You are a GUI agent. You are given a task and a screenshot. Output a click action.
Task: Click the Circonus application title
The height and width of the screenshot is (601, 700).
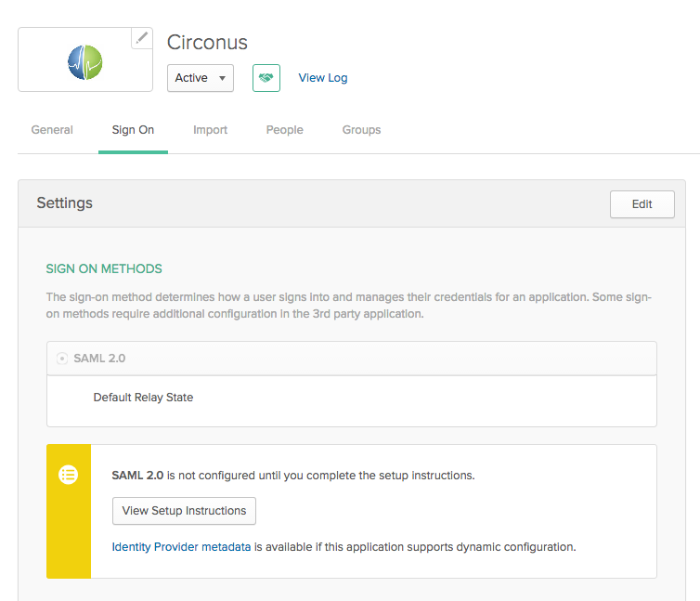pos(207,43)
